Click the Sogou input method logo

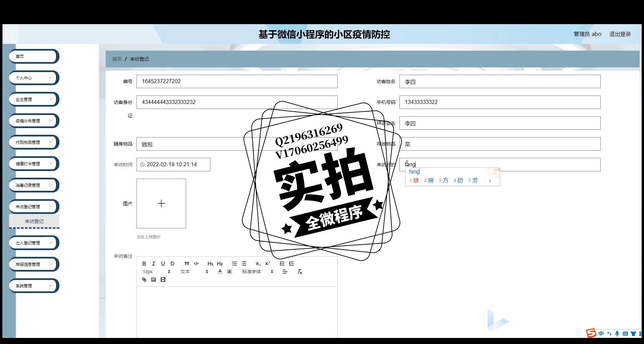coord(591,333)
